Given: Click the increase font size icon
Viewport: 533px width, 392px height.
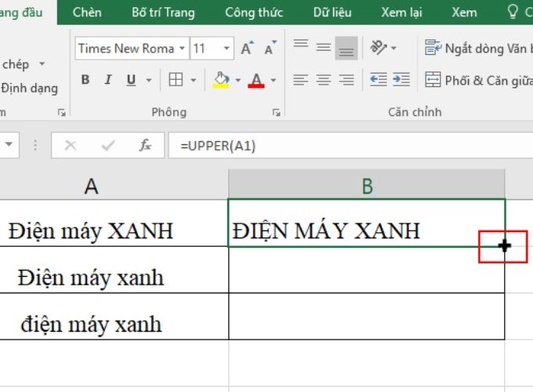Looking at the screenshot, I should pos(247,49).
